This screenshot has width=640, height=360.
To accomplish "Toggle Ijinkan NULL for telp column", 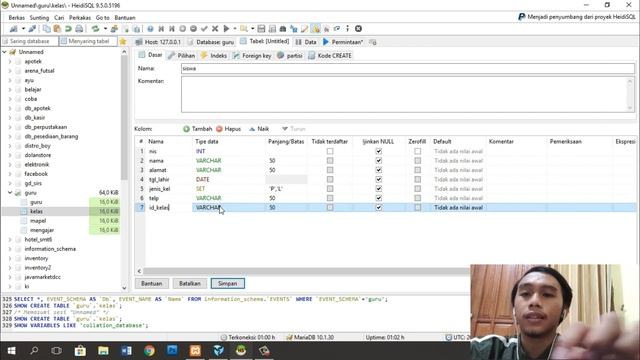I will click(x=378, y=198).
